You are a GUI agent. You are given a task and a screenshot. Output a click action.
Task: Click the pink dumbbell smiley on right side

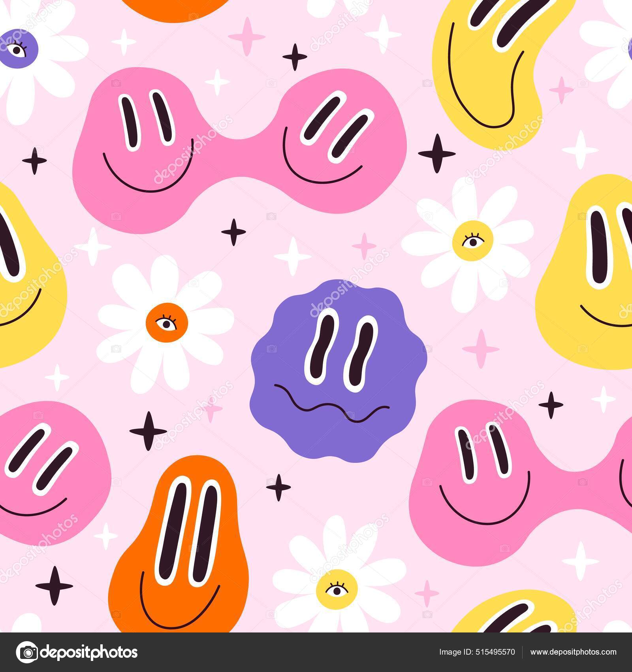[x=494, y=474]
